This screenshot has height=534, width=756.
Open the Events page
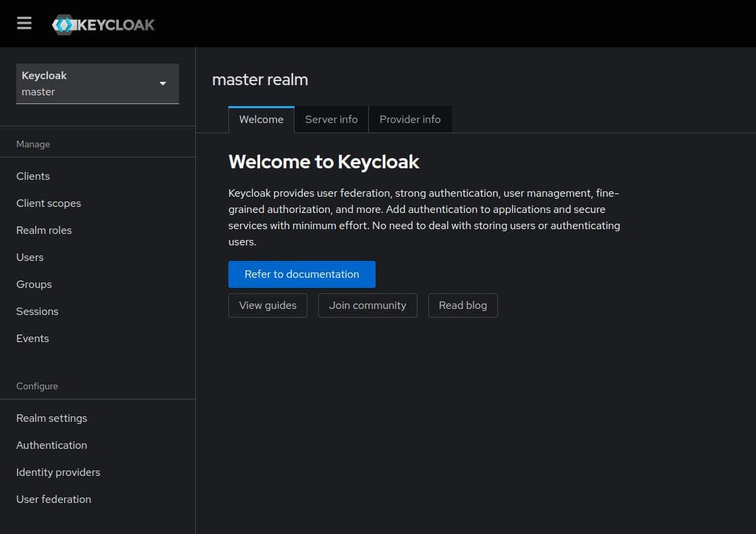click(32, 338)
